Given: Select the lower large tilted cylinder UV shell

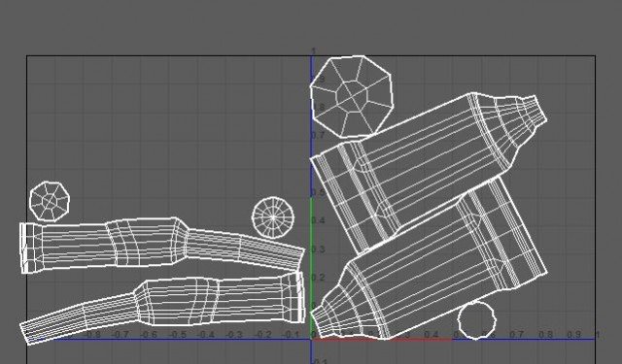Looking at the screenshot, I should click(429, 259).
